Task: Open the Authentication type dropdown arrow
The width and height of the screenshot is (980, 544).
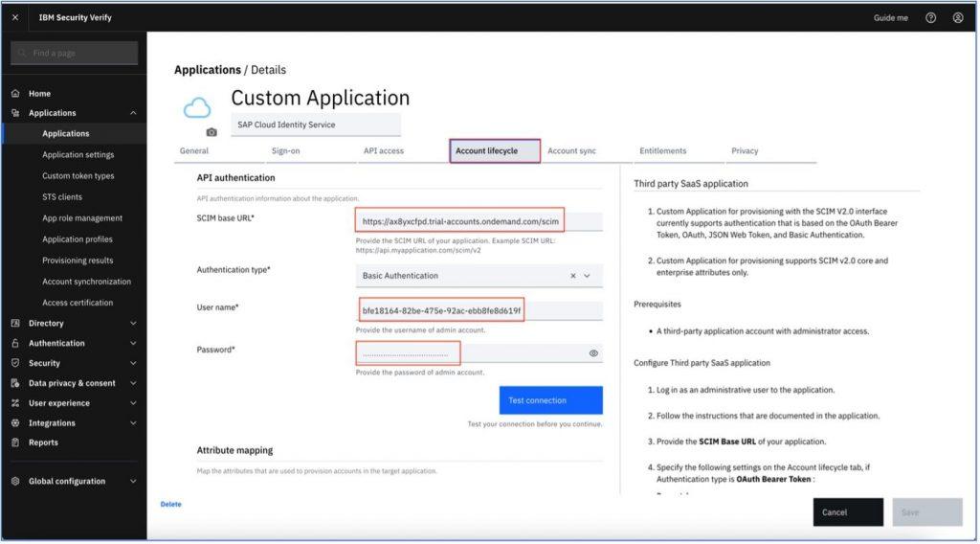Action: pyautogui.click(x=587, y=276)
